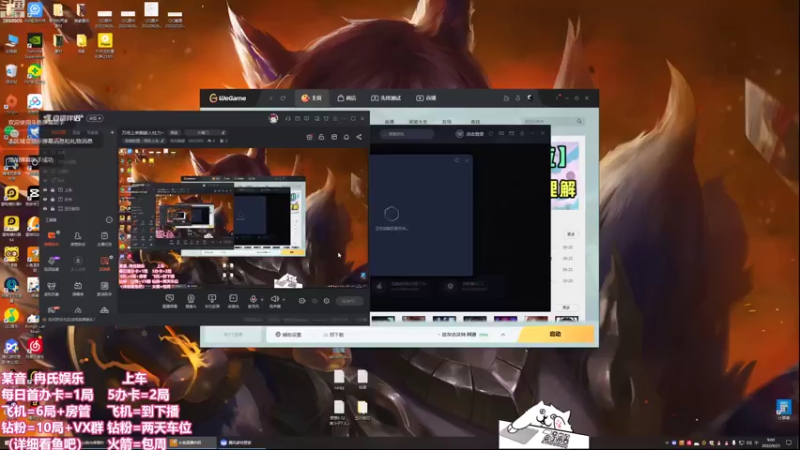Open the microphone tool with purple badge
The height and width of the screenshot is (450, 800).
(x=52, y=263)
